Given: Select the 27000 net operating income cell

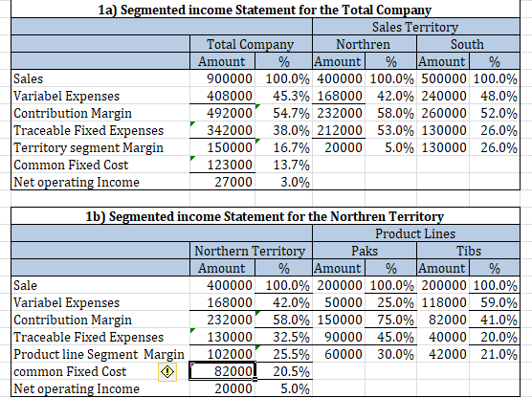Looking at the screenshot, I should tap(222, 182).
